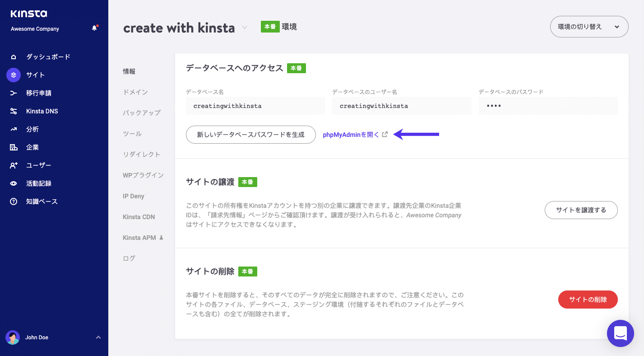Select the 分析 analytics icon
Screen dimensions: 644x356
click(x=14, y=129)
